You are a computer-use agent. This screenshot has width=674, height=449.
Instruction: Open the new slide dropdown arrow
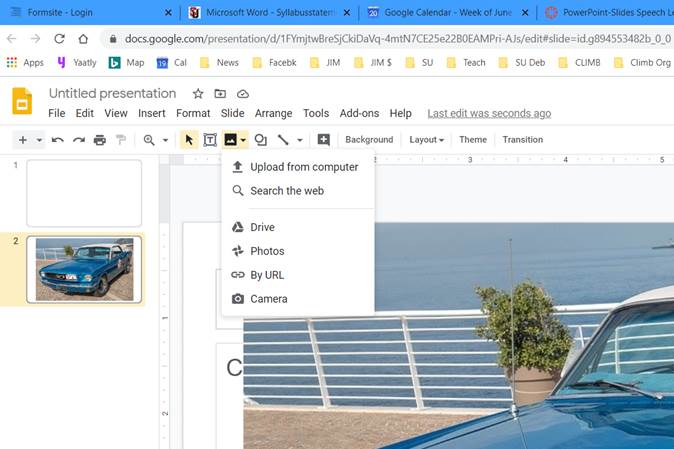click(39, 140)
